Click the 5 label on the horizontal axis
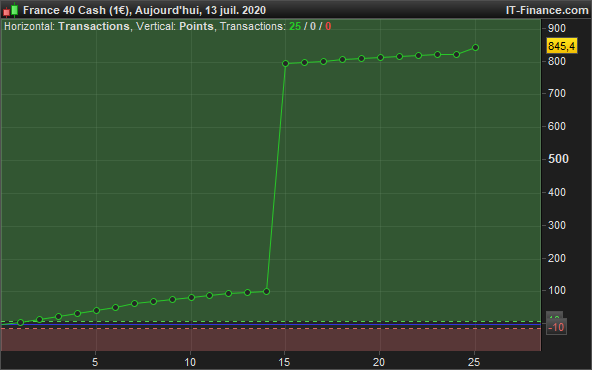The image size is (592, 370). pos(95,362)
